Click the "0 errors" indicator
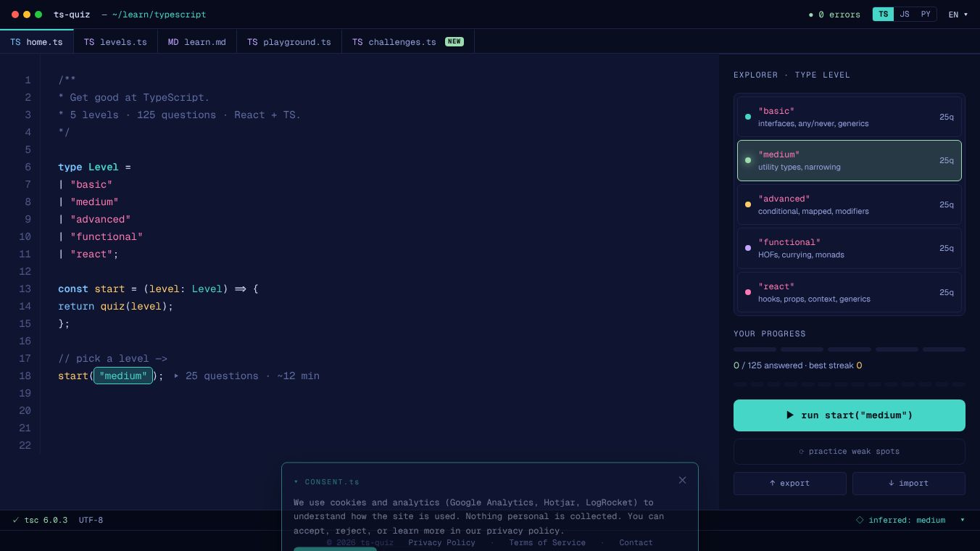Image resolution: width=980 pixels, height=551 pixels. tap(834, 14)
